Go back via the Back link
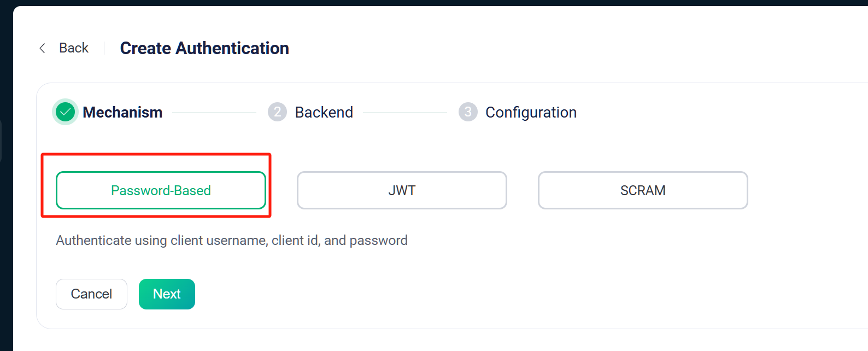 click(x=74, y=48)
